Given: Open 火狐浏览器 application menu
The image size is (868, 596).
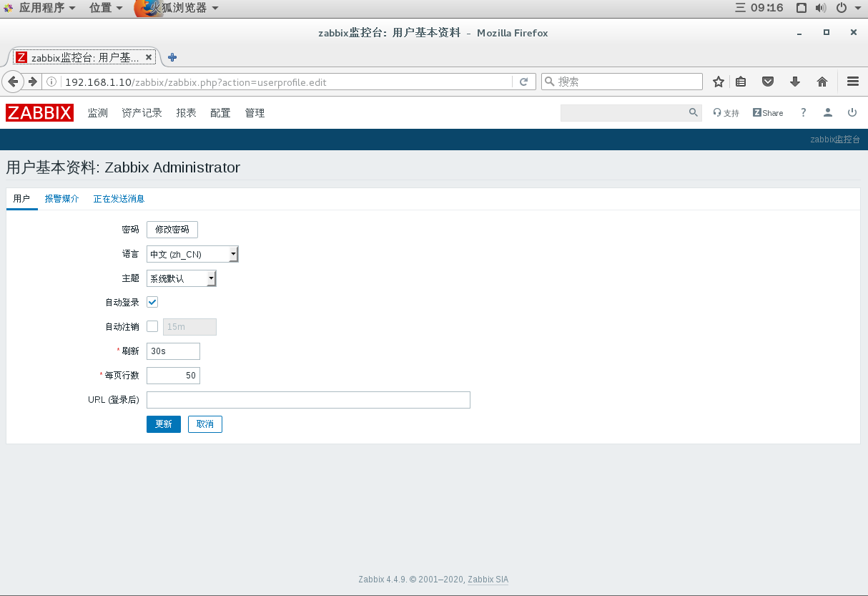Looking at the screenshot, I should tap(177, 8).
